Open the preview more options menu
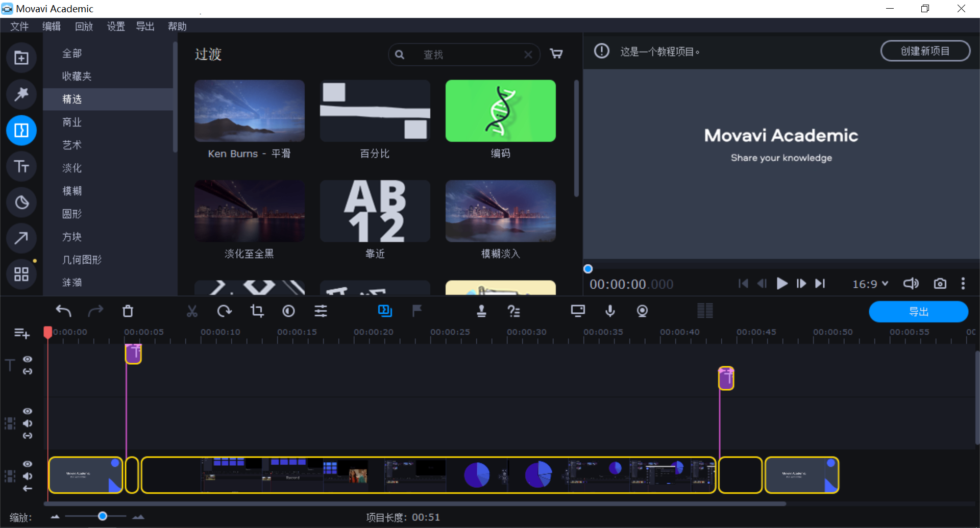This screenshot has height=528, width=980. tap(963, 284)
